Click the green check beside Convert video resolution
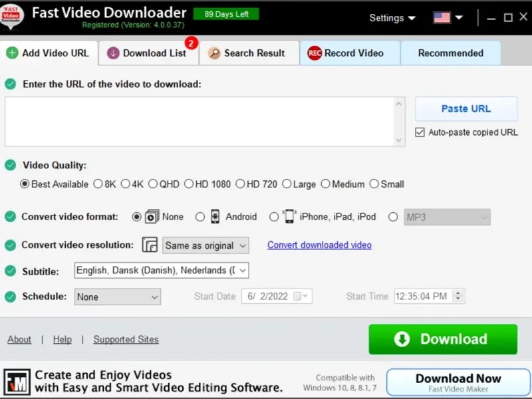 (x=11, y=245)
